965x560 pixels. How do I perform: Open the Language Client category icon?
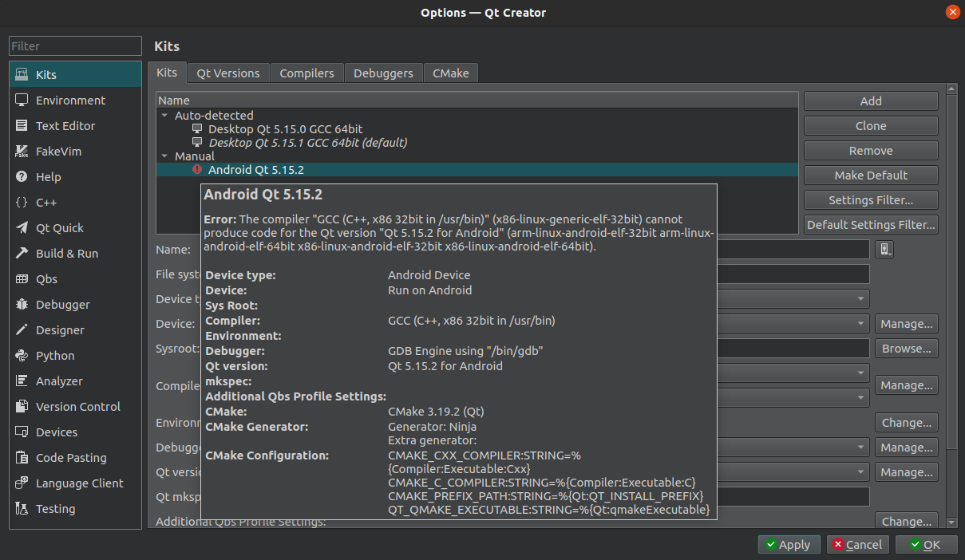(22, 483)
